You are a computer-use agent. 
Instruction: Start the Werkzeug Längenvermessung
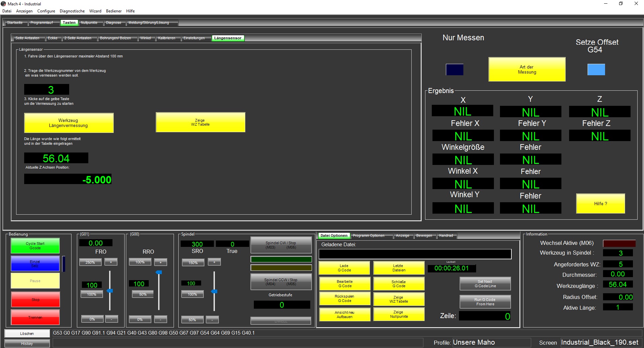pyautogui.click(x=68, y=123)
